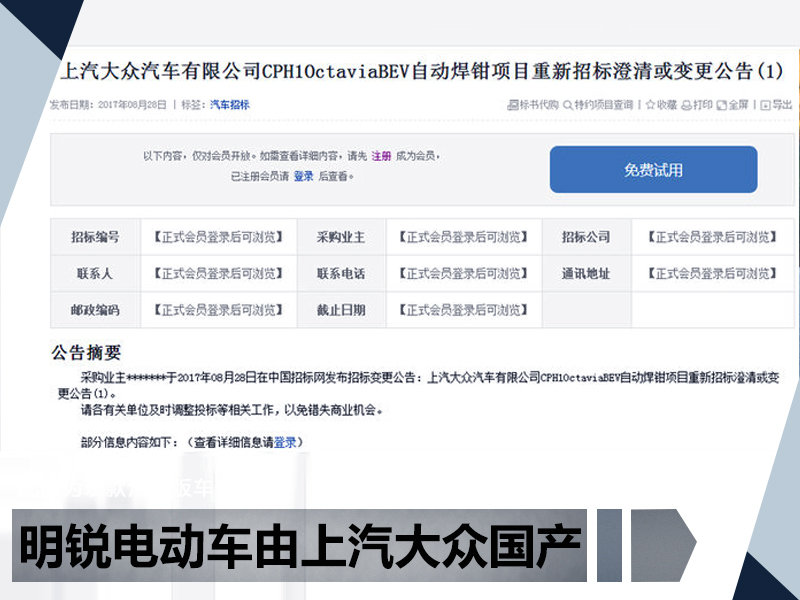This screenshot has width=800, height=600.
Task: Click the 邮政编码 table header cell
Action: coord(95,310)
